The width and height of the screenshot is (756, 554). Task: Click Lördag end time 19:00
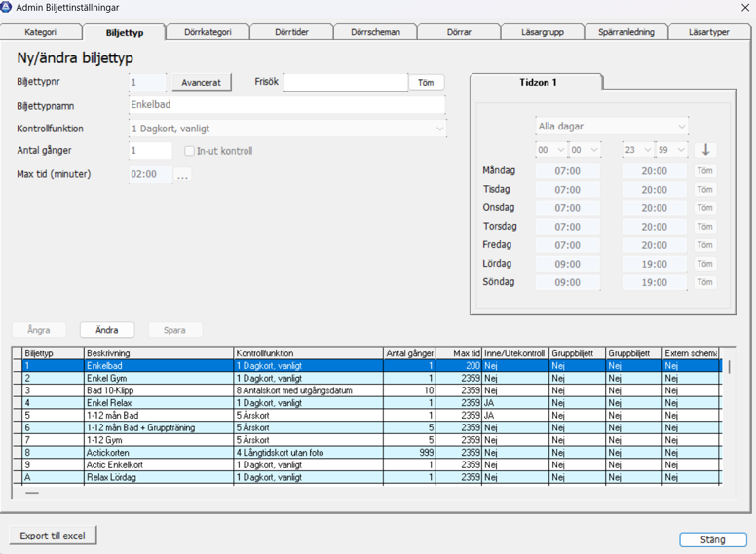coord(655,264)
